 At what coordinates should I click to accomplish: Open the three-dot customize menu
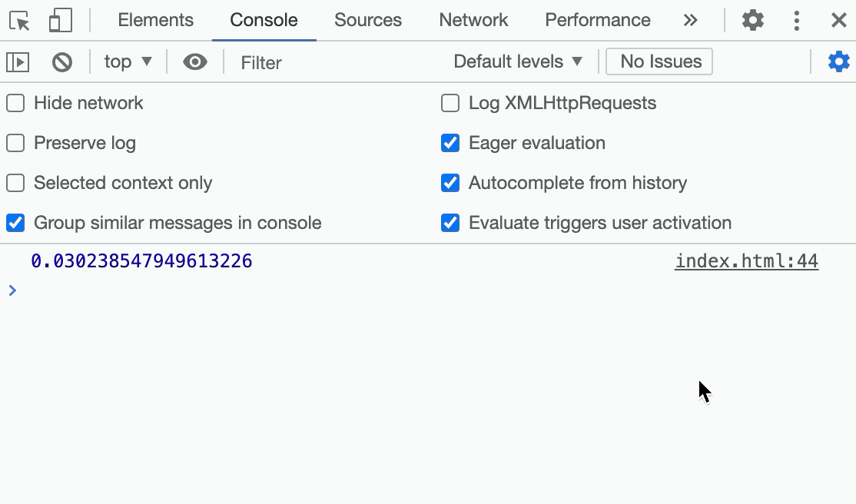797,21
